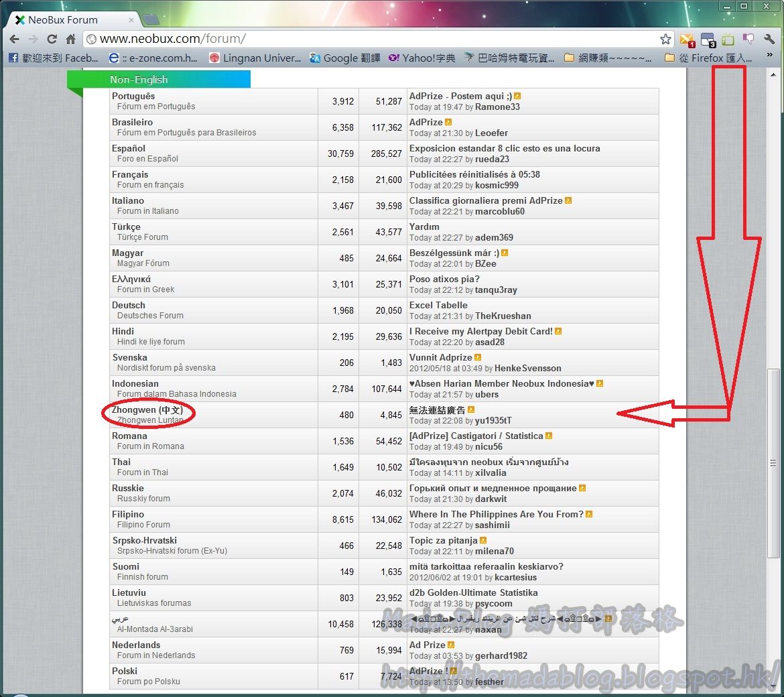Click the green Android-style extension icon
The height and width of the screenshot is (697, 784).
point(728,40)
